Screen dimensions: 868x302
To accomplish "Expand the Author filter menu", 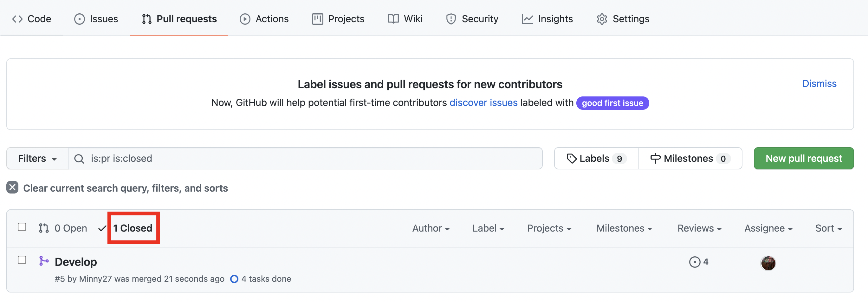I will 431,228.
